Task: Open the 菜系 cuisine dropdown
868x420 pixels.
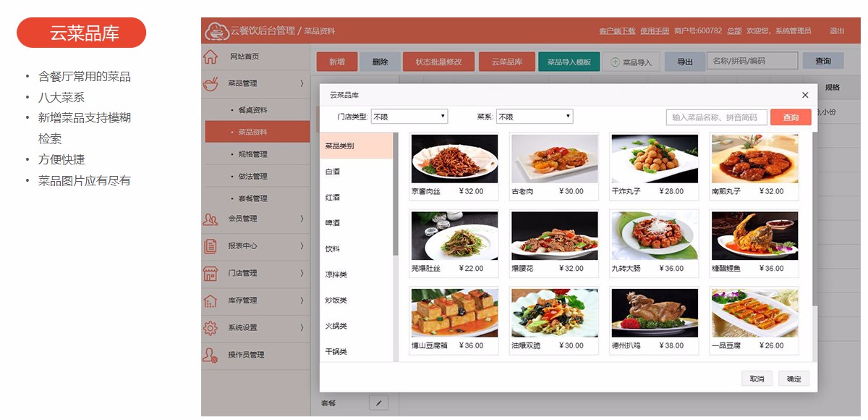Action: click(x=535, y=117)
